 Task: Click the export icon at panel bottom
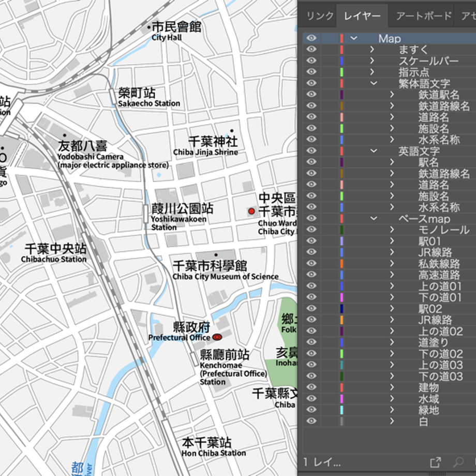(436, 463)
